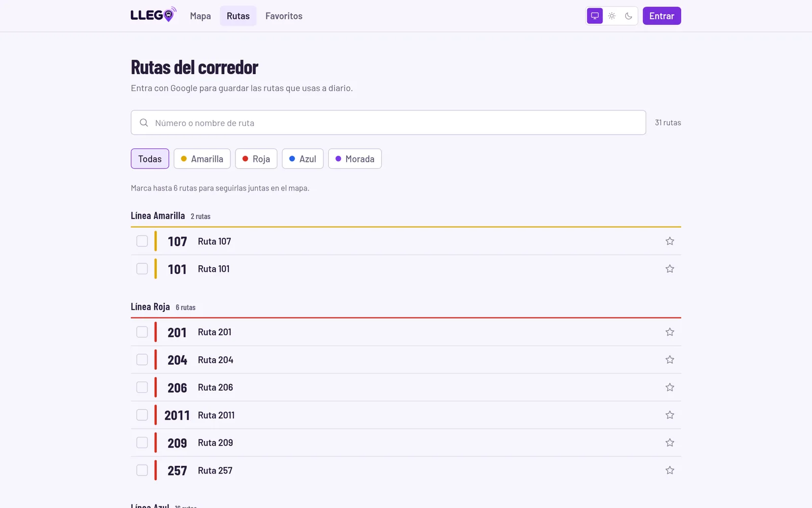Open the Ruta 2011 row label
The height and width of the screenshot is (508, 812).
click(216, 415)
